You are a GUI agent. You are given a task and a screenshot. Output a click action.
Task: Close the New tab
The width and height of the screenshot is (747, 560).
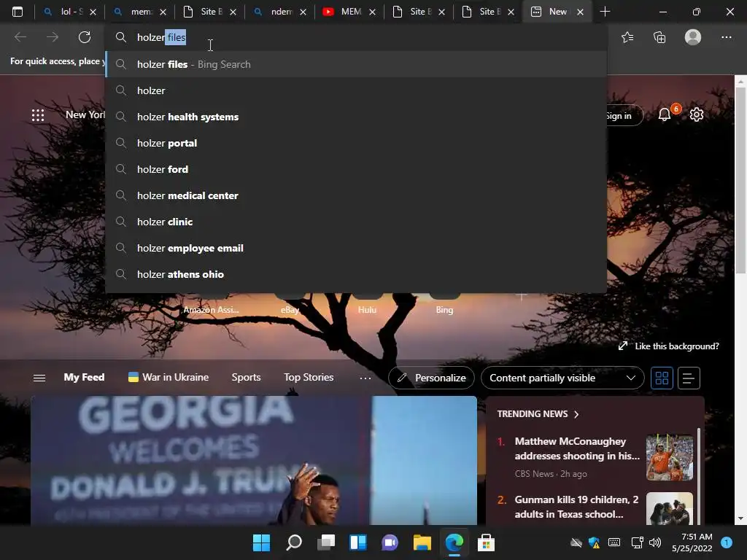point(580,12)
